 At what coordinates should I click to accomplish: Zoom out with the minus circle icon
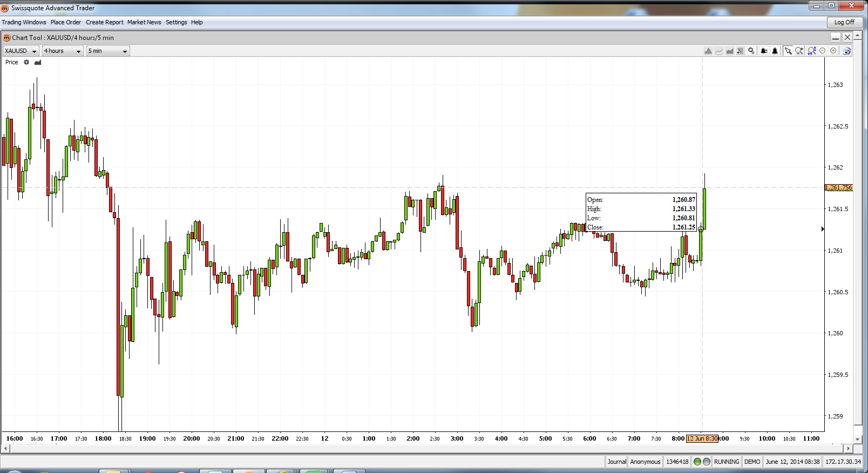822,51
